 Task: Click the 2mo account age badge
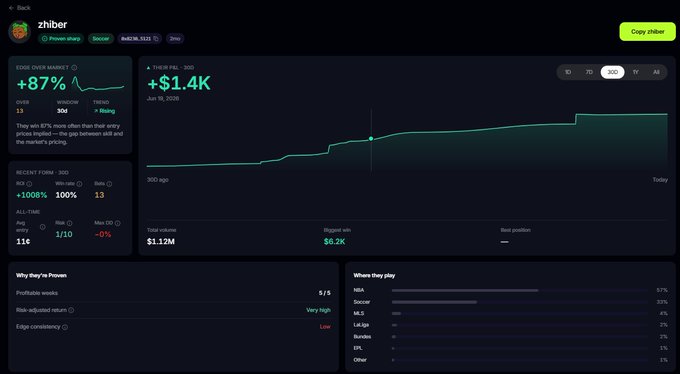point(175,39)
